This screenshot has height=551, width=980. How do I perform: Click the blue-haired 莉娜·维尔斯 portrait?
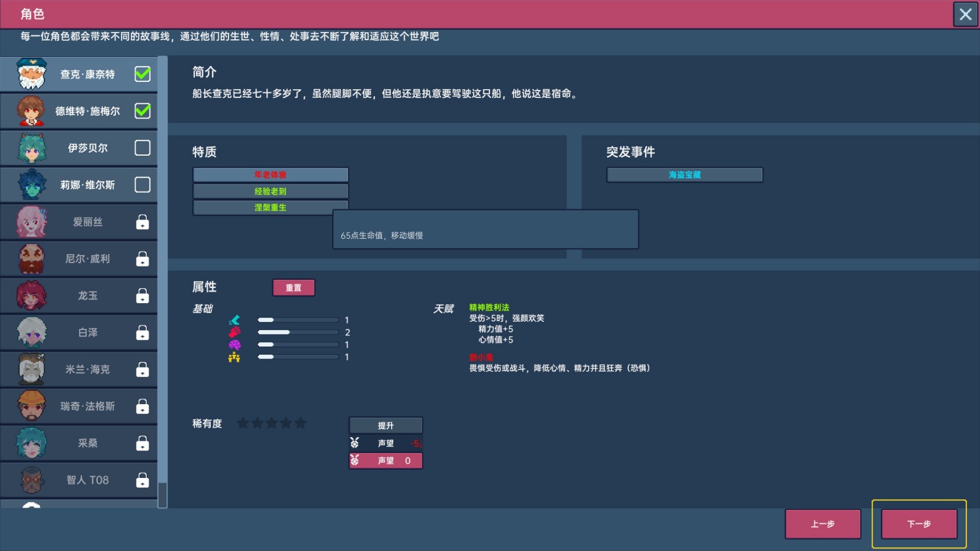(31, 185)
